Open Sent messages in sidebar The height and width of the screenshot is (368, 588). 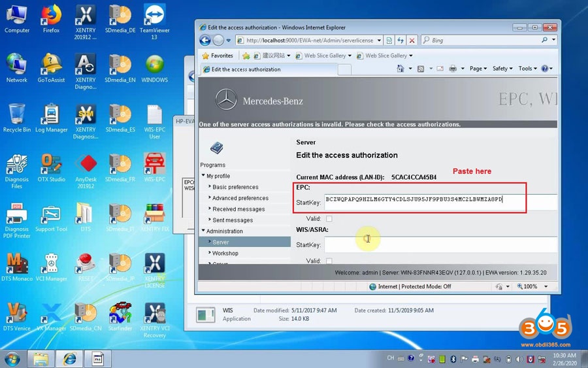[233, 220]
